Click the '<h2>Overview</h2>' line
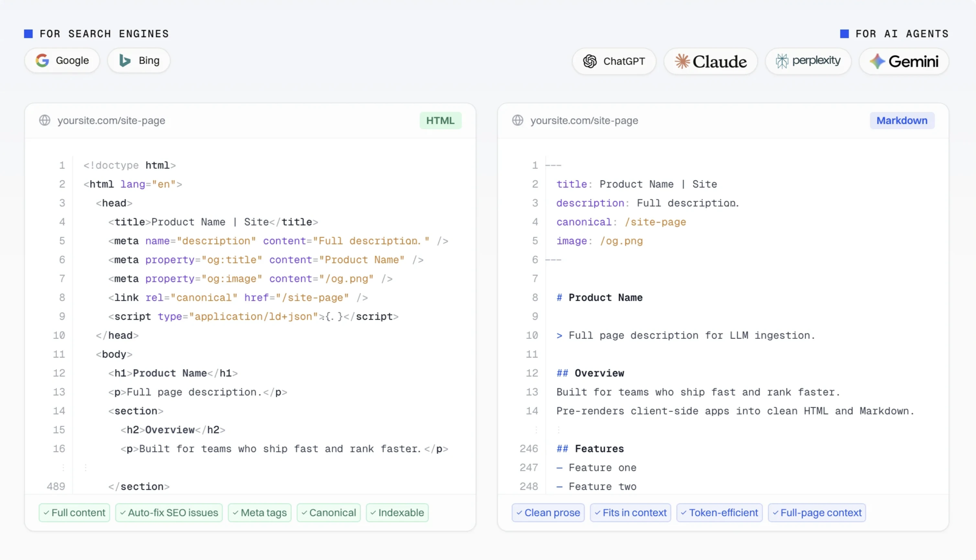Screen dimensions: 976x560 point(173,430)
